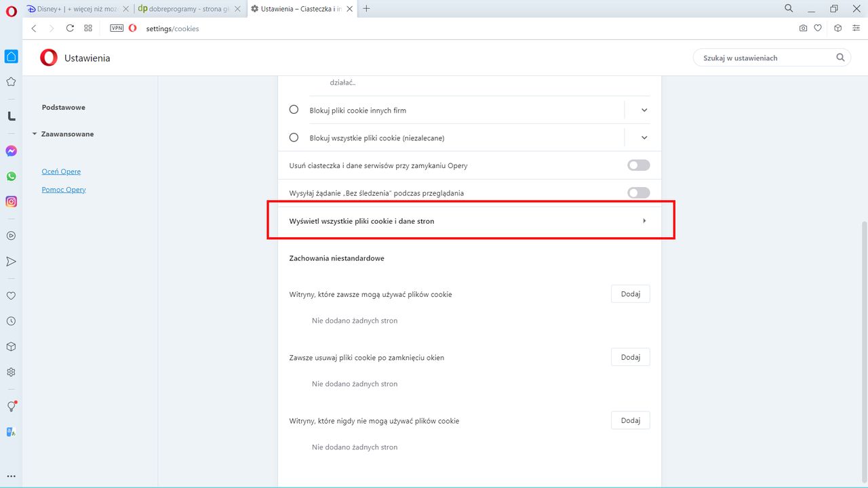868x488 pixels.
Task: Open the 'Pomoc Opery' link
Action: coord(64,190)
